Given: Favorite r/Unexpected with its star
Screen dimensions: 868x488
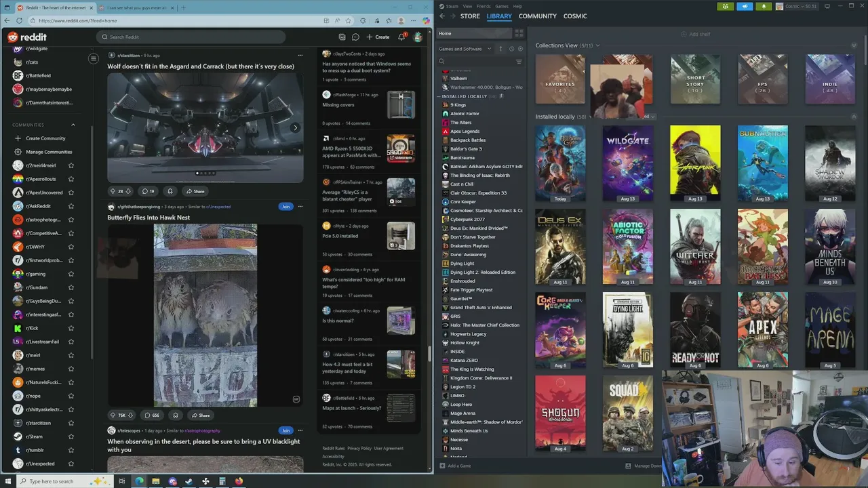Looking at the screenshot, I should [x=71, y=464].
